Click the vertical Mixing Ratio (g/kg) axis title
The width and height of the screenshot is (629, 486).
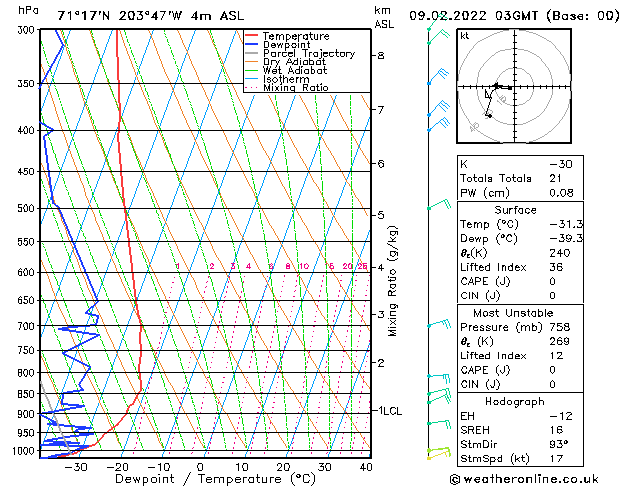point(392,281)
